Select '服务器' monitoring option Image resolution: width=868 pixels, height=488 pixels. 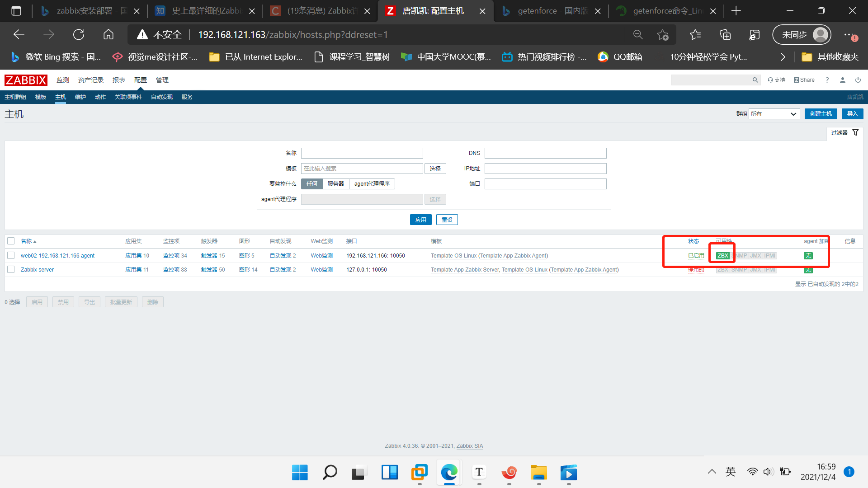[x=336, y=184]
